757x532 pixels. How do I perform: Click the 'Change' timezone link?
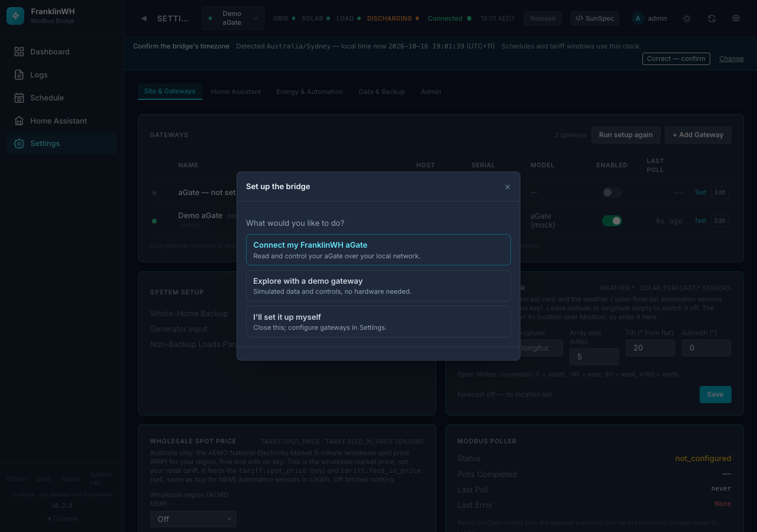pos(732,59)
